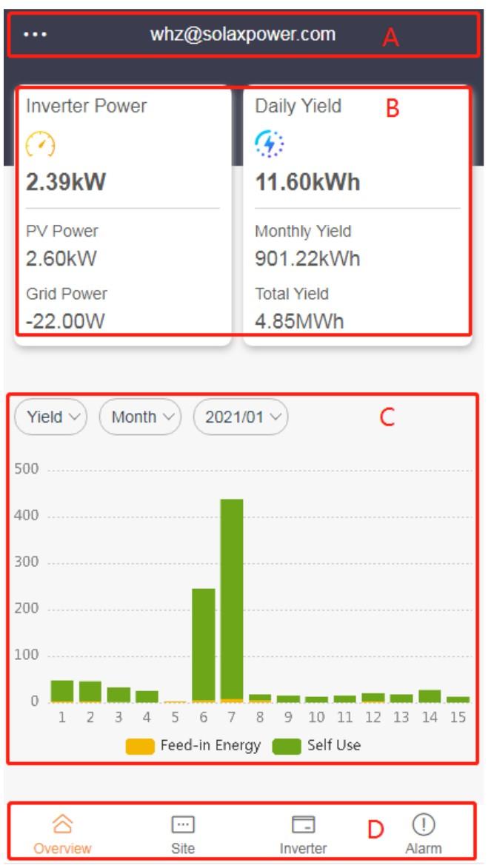Click the Inverter Power gauge icon
Viewport: 491px width, 868px height.
[41, 144]
